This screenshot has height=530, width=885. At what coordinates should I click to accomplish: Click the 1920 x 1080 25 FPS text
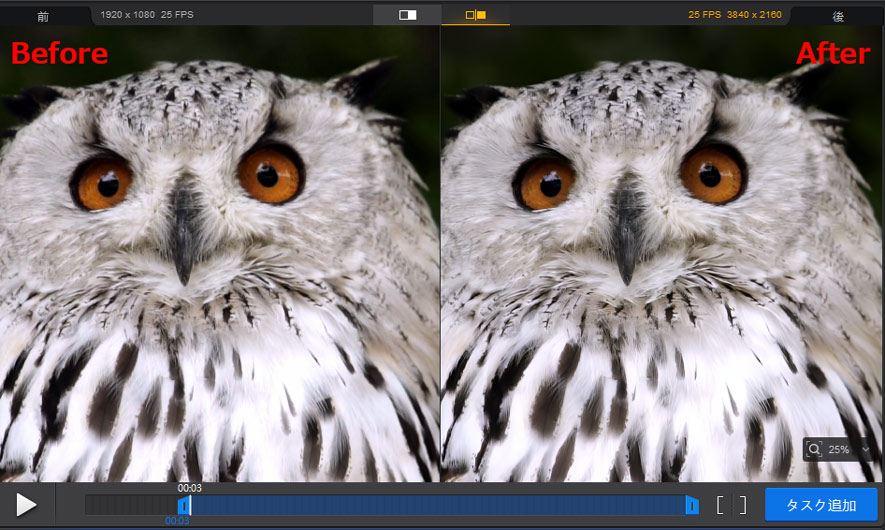click(147, 15)
